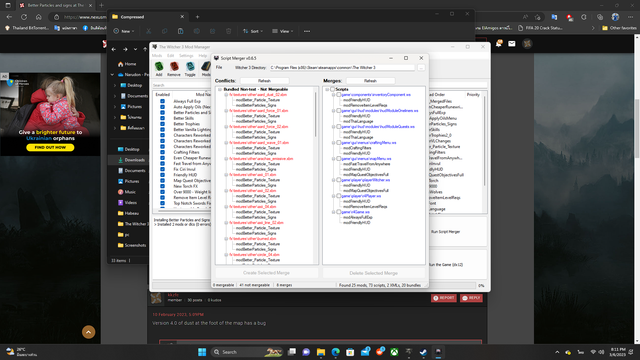The height and width of the screenshot is (360, 640).
Task: Click the File Explorer back arrow
Action: click(x=113, y=49)
